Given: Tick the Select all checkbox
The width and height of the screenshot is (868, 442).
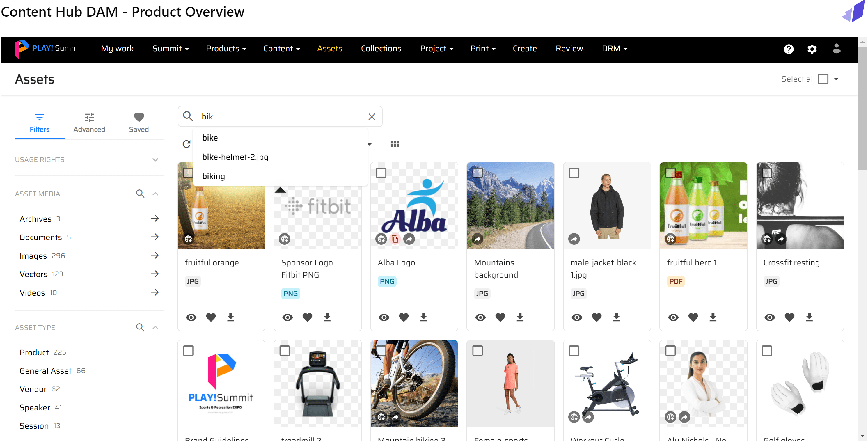Looking at the screenshot, I should pos(823,79).
